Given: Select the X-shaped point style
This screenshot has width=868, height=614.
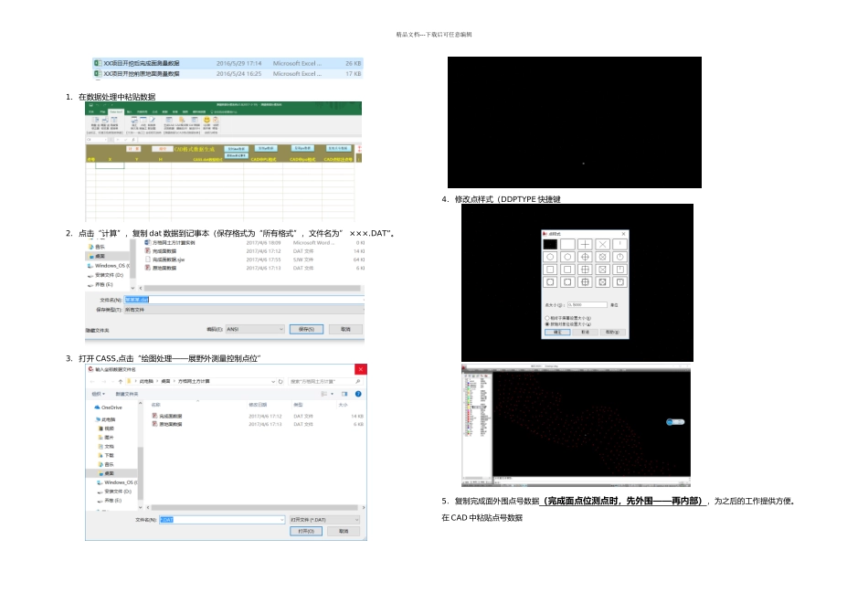Looking at the screenshot, I should click(x=603, y=244).
